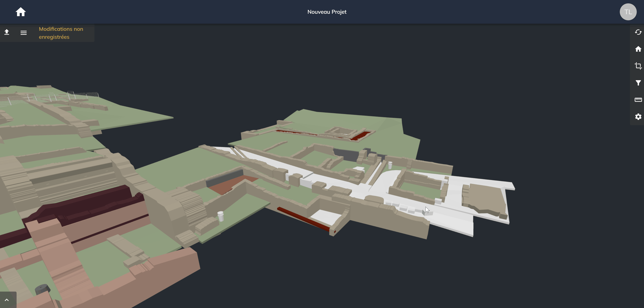The width and height of the screenshot is (644, 308).
Task: Open viewer settings gear
Action: click(638, 117)
